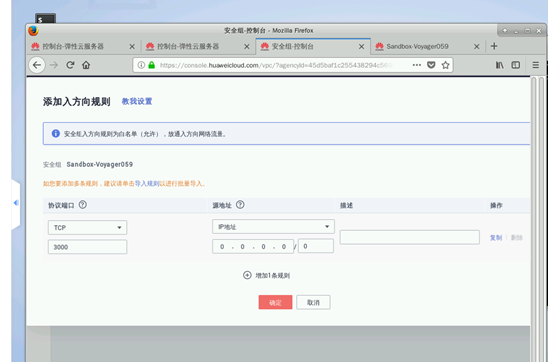Click the 取消 cancel button
The height and width of the screenshot is (362, 548).
tap(313, 303)
